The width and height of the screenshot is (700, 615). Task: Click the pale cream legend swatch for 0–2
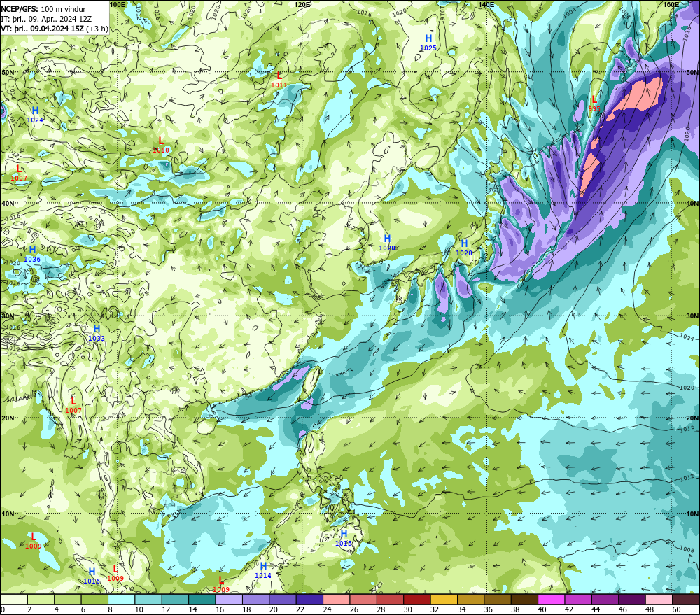[x=14, y=599]
